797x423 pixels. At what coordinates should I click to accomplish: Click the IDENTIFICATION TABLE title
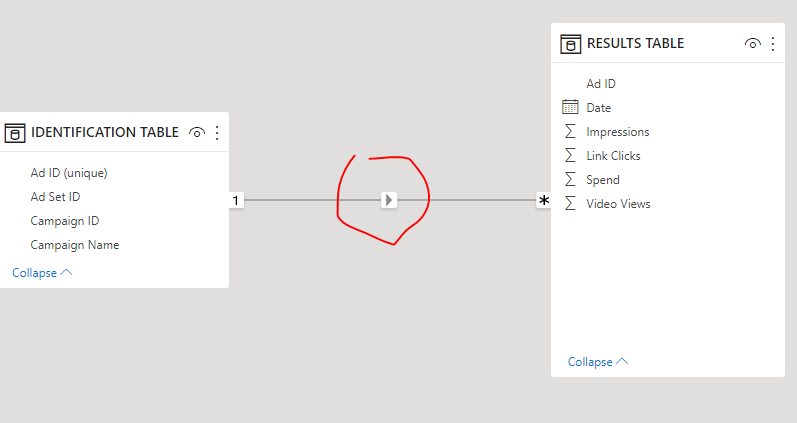pyautogui.click(x=105, y=132)
